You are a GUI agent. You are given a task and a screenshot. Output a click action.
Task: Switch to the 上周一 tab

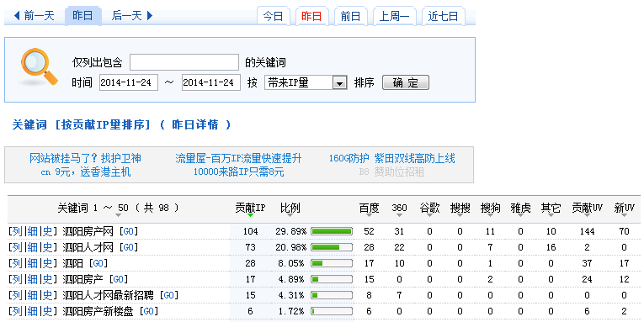click(394, 17)
